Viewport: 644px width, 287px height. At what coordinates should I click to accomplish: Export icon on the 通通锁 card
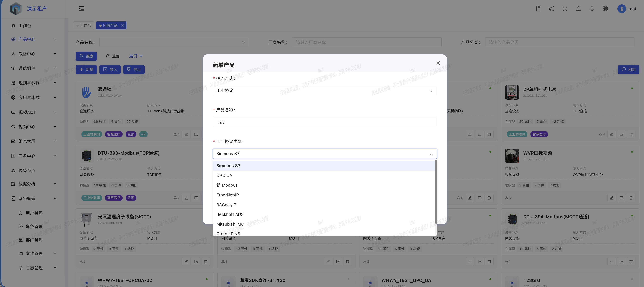[x=196, y=134]
